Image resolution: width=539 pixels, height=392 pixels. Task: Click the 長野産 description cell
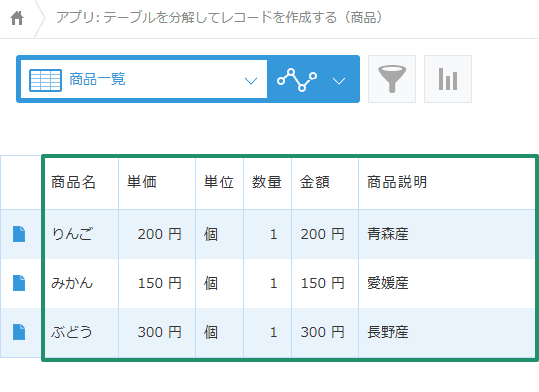(x=447, y=332)
